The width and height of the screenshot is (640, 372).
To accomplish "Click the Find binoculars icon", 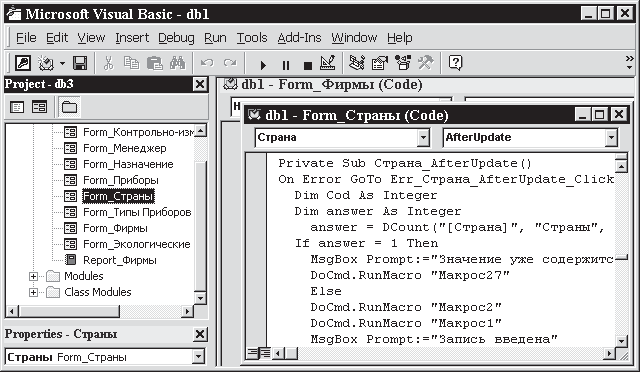I will click(x=178, y=63).
